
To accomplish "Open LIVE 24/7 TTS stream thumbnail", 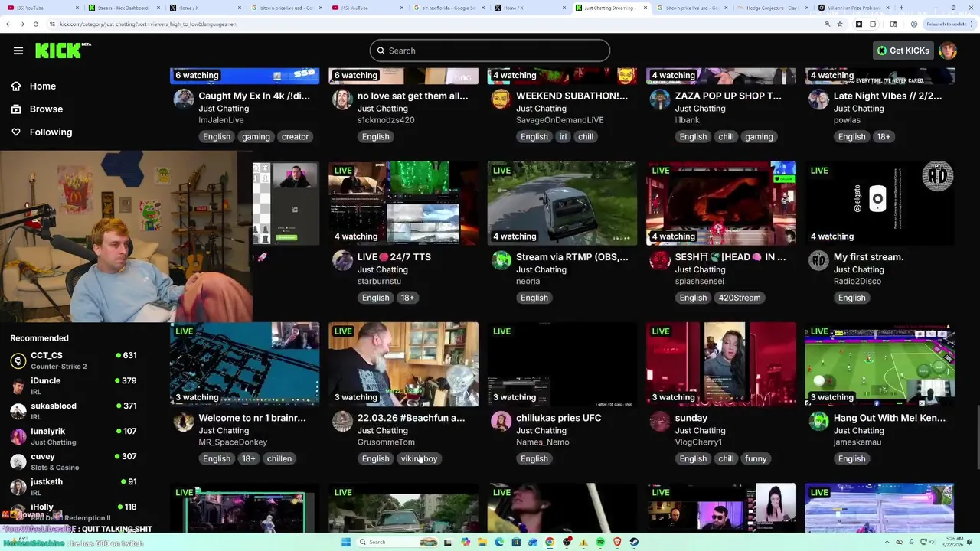I will click(403, 203).
